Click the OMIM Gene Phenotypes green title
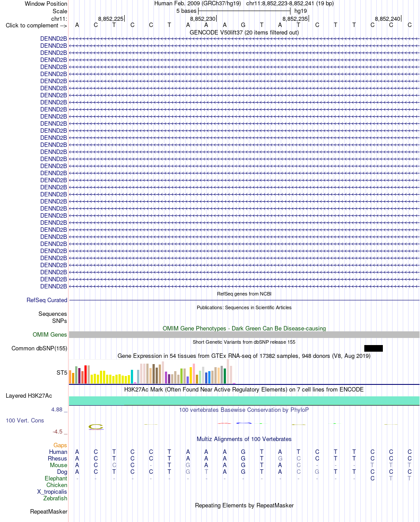Image resolution: width=420 pixels, height=522 pixels. 244,328
